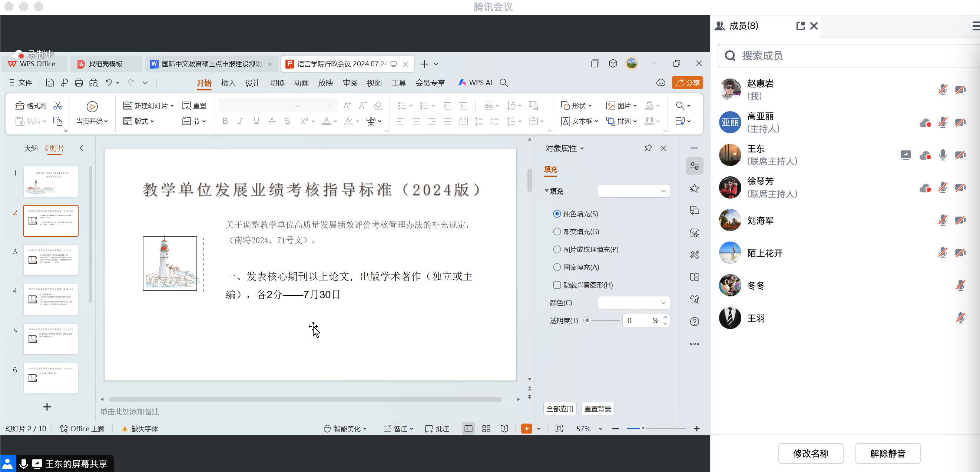Screen dimensions: 980x472
Task: Click the Format Painter (格式刷) icon
Action: 20,106
